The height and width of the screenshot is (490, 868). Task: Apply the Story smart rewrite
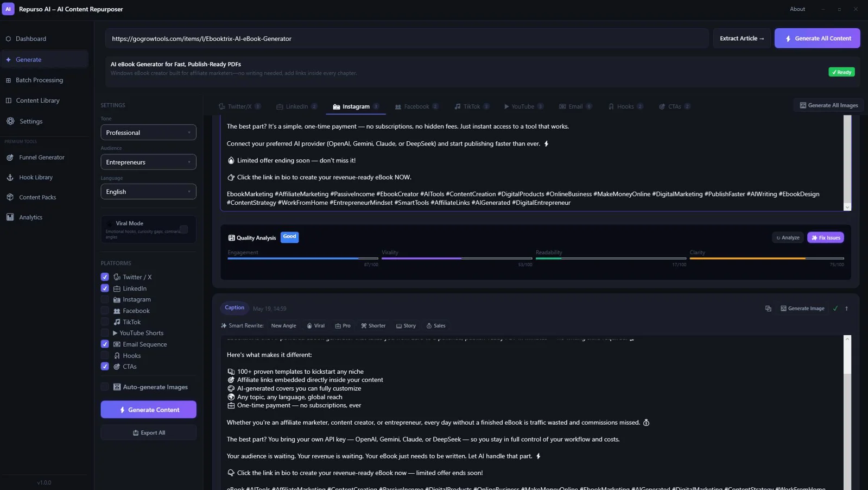tap(406, 326)
